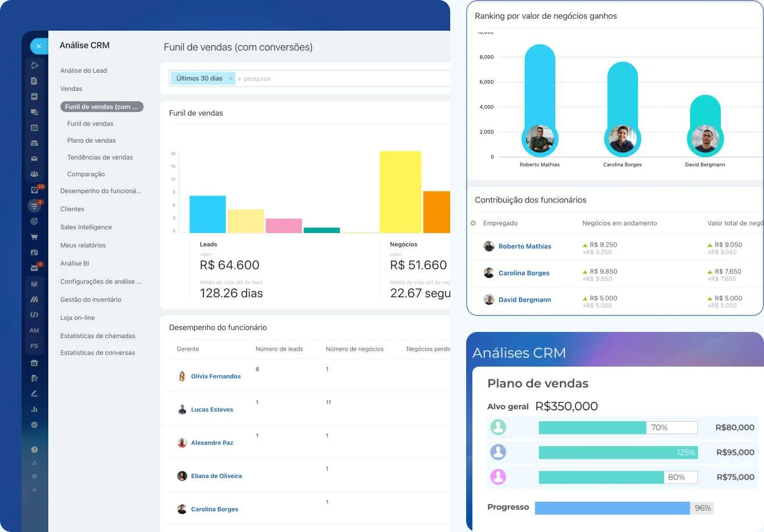The image size is (764, 532).
Task: Click the pesquisa filter search field
Action: point(341,78)
